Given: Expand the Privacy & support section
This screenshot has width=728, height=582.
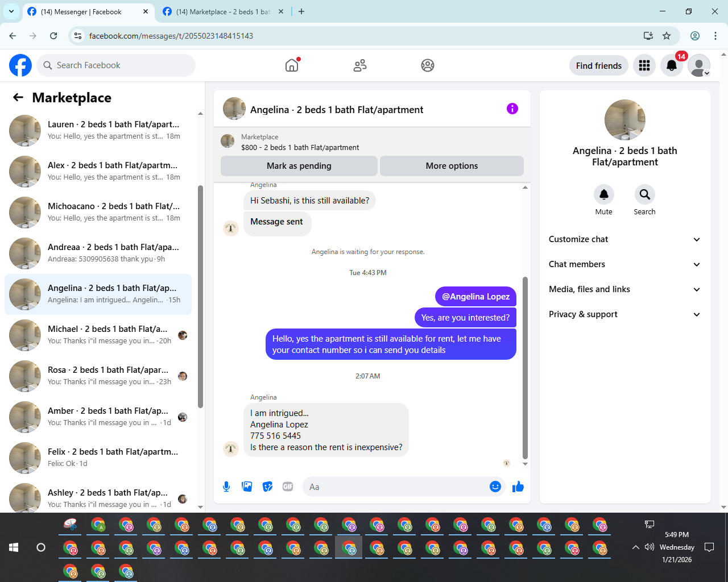Looking at the screenshot, I should pyautogui.click(x=624, y=314).
